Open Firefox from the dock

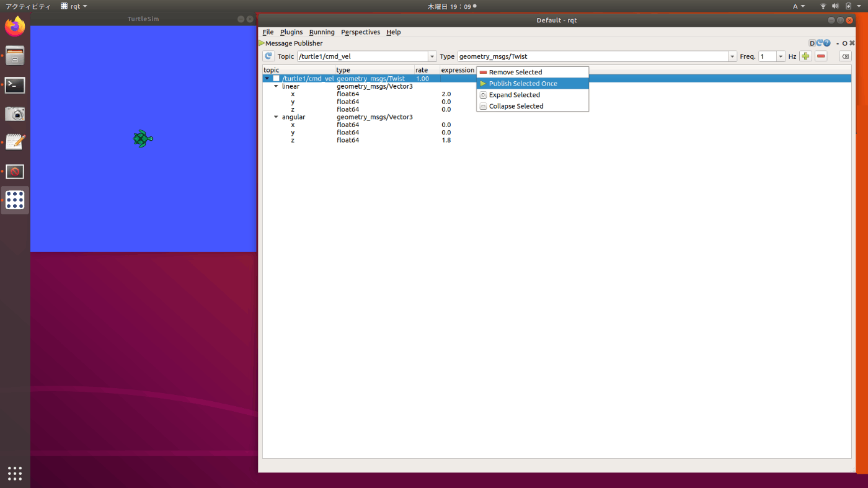(x=15, y=27)
